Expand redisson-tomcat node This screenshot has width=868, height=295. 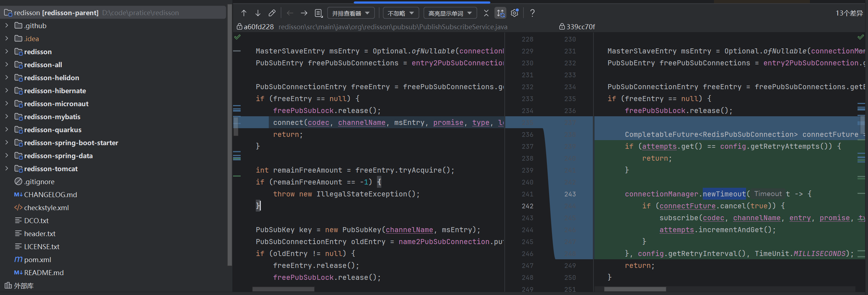coord(7,169)
